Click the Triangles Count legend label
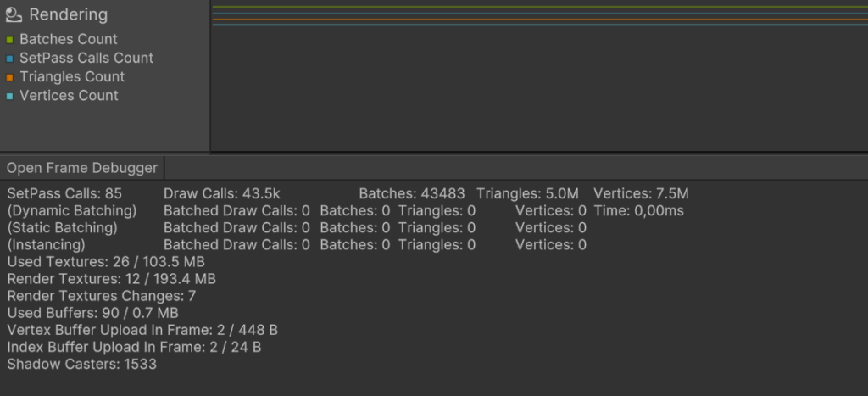 [73, 77]
